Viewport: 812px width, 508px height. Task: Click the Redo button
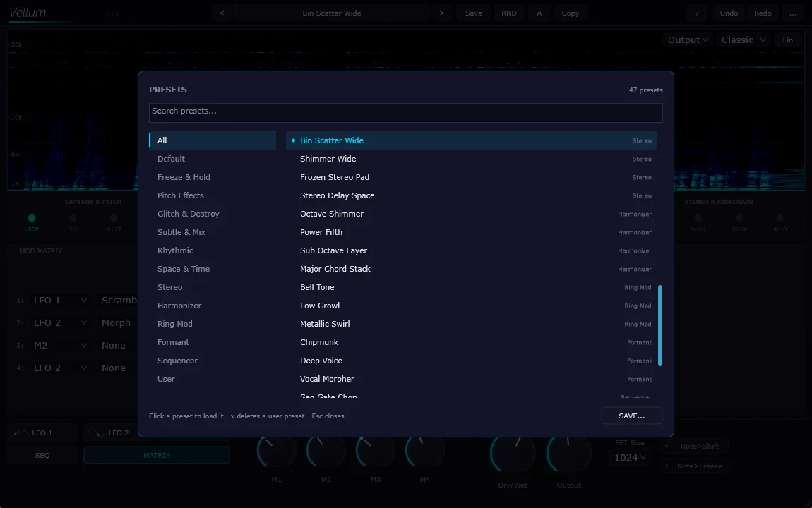763,13
